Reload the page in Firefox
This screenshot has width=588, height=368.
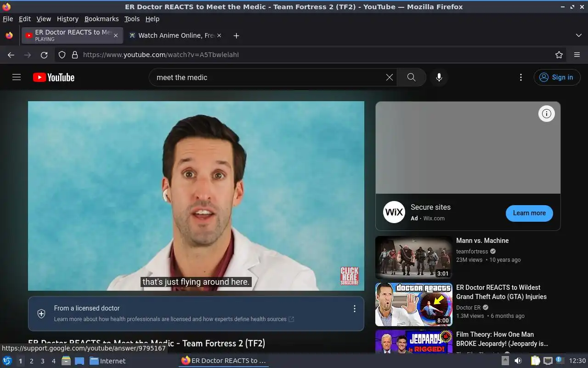pos(44,55)
